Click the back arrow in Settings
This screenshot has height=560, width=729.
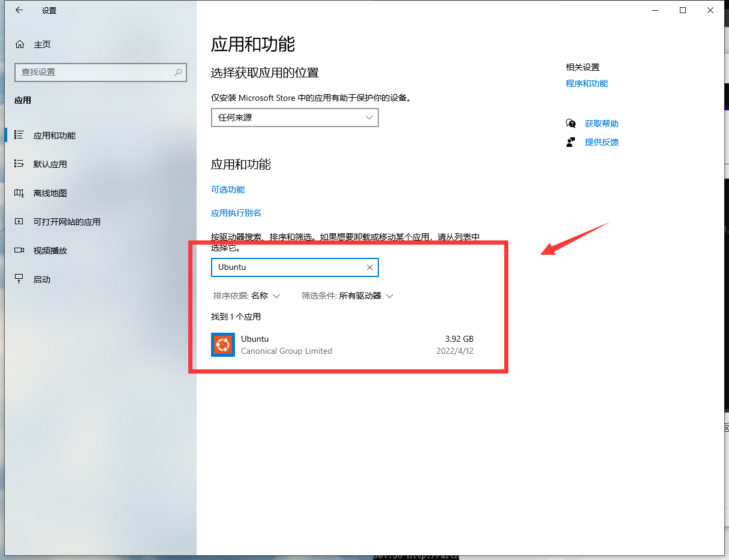coord(19,10)
